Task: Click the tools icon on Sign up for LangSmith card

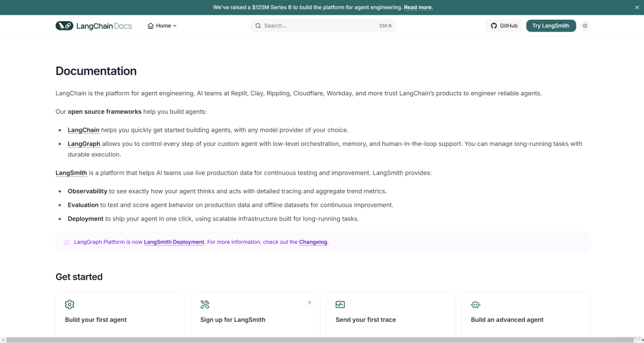Action: (205, 304)
